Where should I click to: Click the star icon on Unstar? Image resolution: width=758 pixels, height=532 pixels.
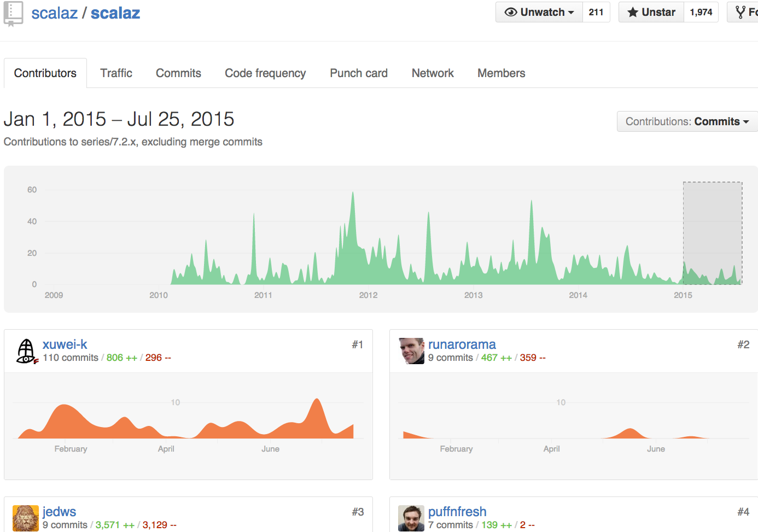click(633, 12)
